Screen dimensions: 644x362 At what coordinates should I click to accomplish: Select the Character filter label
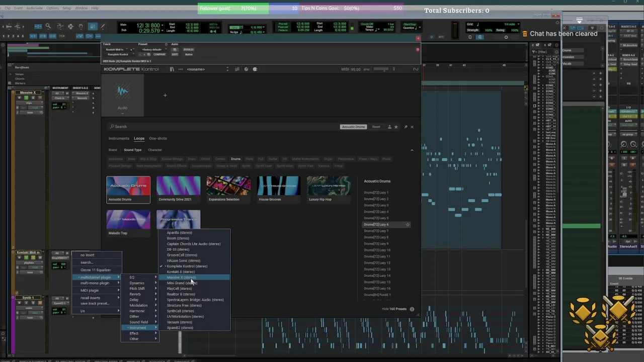154,150
